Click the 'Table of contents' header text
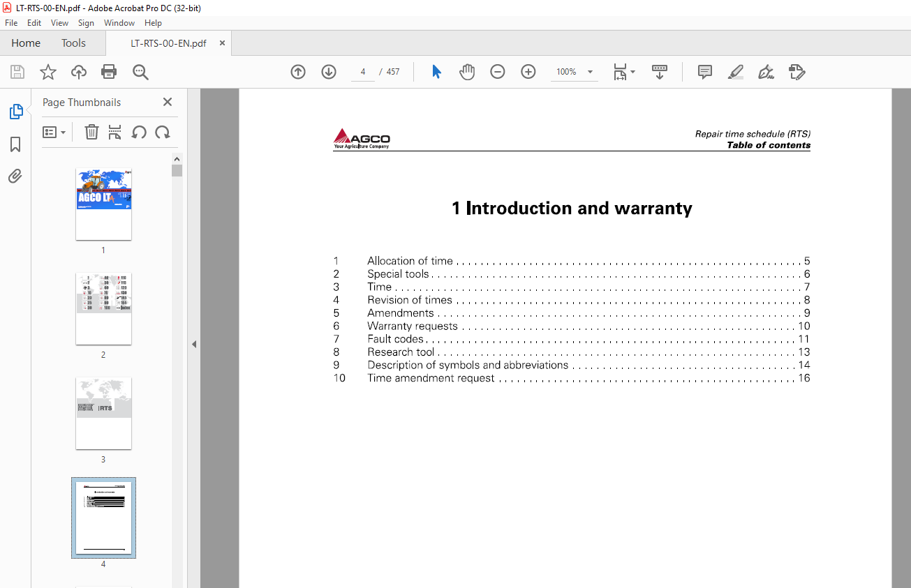The width and height of the screenshot is (911, 588). click(x=769, y=145)
